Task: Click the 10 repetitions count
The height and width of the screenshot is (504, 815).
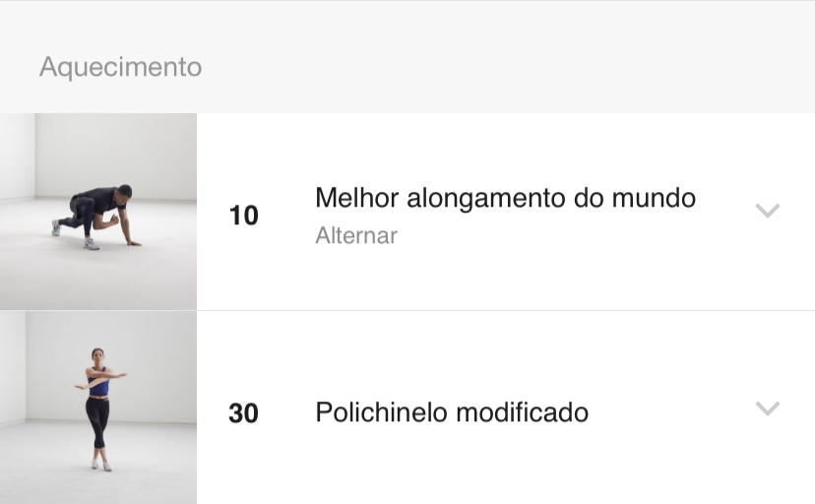Action: 243,216
